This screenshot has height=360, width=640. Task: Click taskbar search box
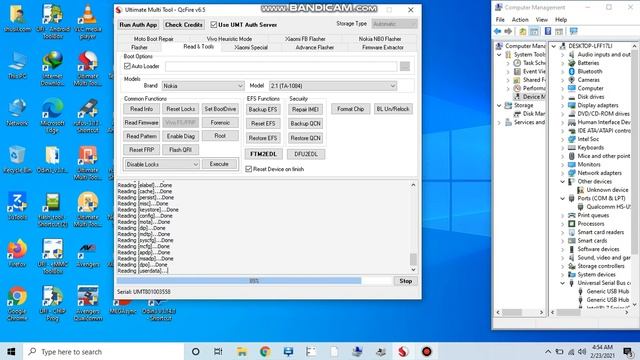(x=104, y=351)
